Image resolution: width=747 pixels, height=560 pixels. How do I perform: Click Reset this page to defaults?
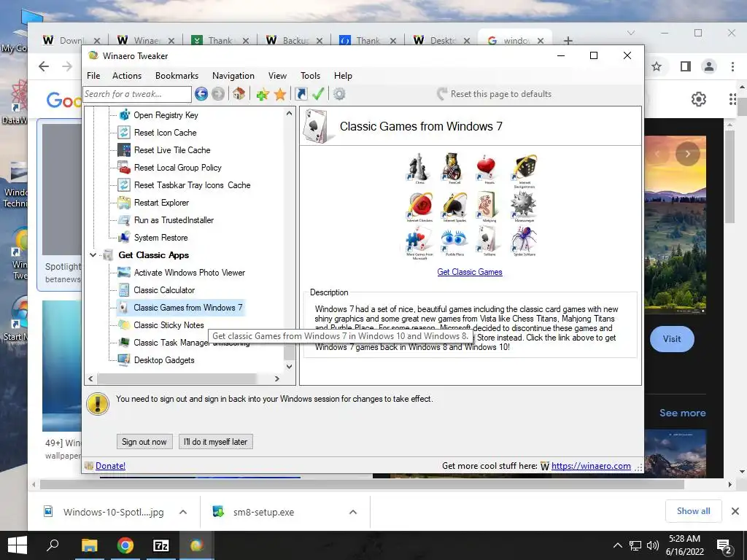tap(494, 94)
